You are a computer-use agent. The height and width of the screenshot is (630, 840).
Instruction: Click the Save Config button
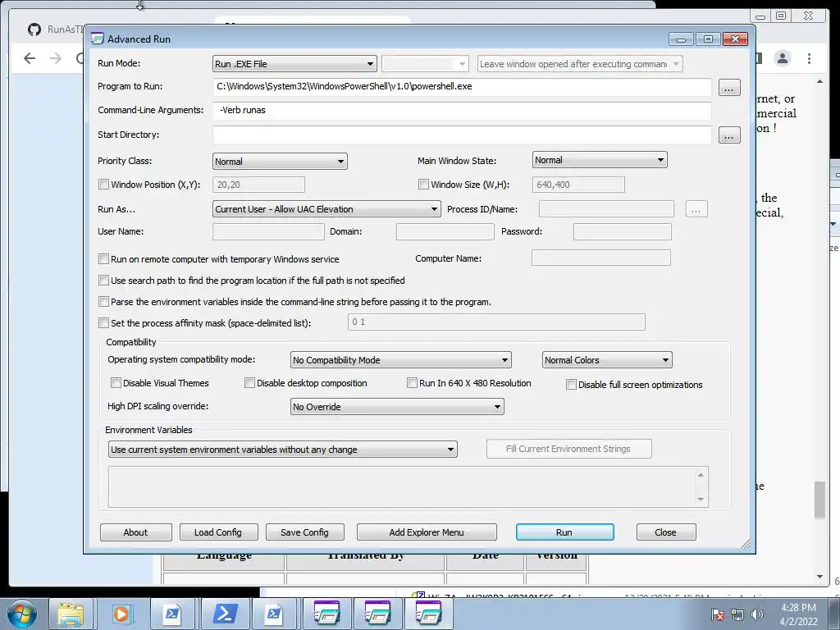click(x=304, y=532)
